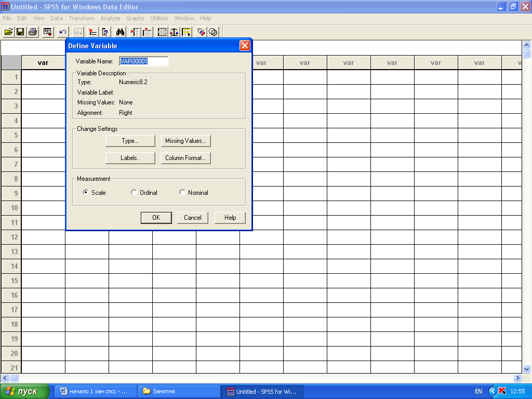
Task: Click the EN language indicator
Action: click(478, 391)
